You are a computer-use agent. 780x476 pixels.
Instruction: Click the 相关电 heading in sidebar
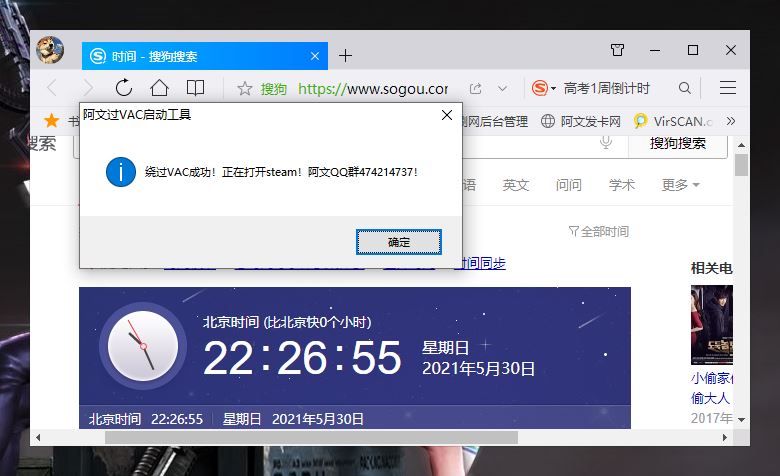(x=711, y=269)
